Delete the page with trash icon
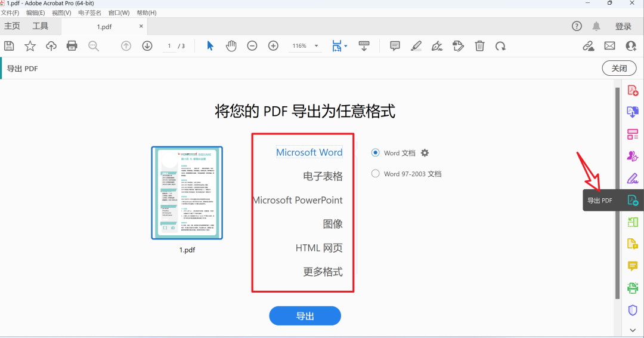 pos(479,46)
